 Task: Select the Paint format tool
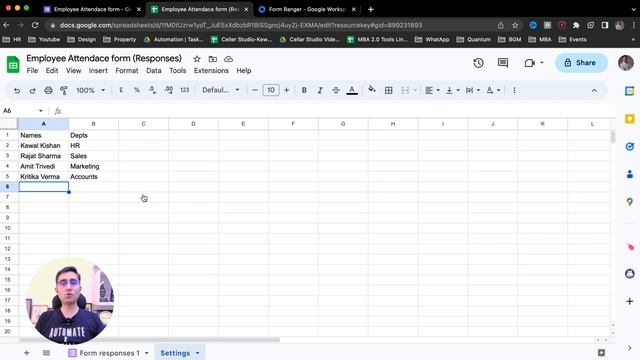[x=64, y=90]
